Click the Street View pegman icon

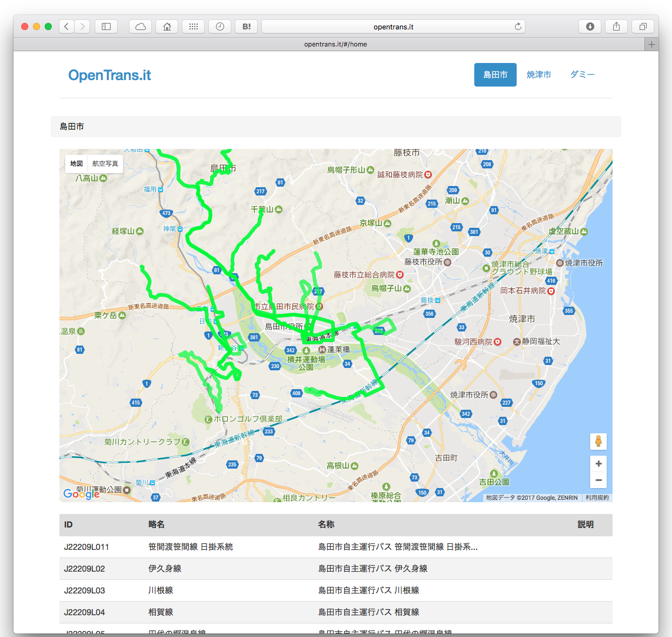(x=598, y=441)
